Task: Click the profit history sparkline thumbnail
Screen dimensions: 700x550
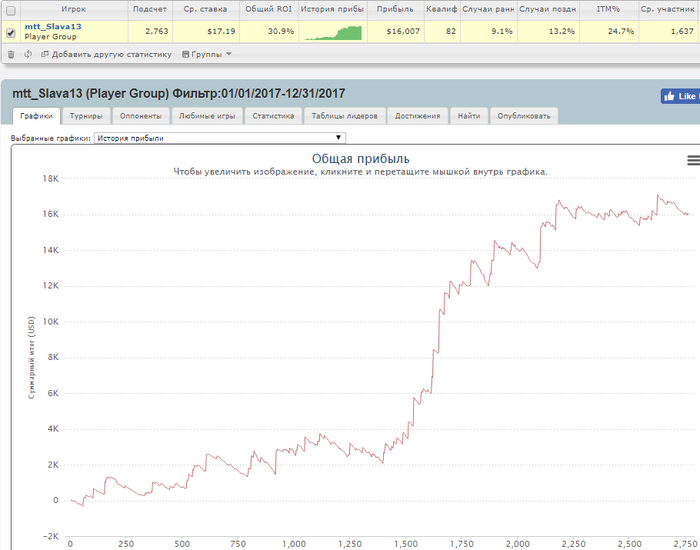Action: coord(333,33)
